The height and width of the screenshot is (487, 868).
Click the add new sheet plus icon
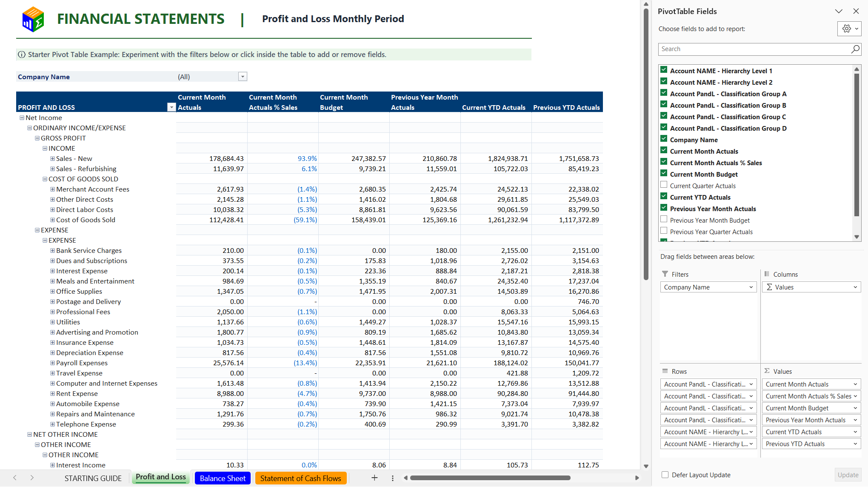click(374, 478)
